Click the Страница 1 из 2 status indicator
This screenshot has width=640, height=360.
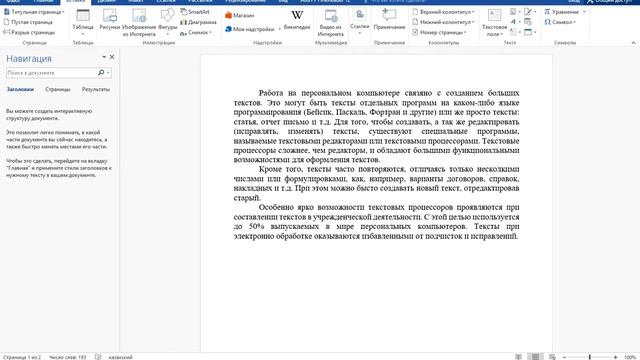(x=22, y=357)
